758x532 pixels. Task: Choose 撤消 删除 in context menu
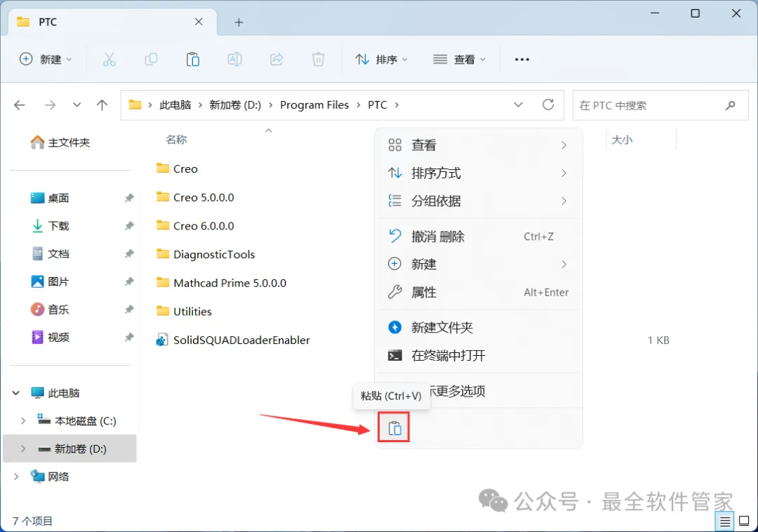[x=478, y=237]
